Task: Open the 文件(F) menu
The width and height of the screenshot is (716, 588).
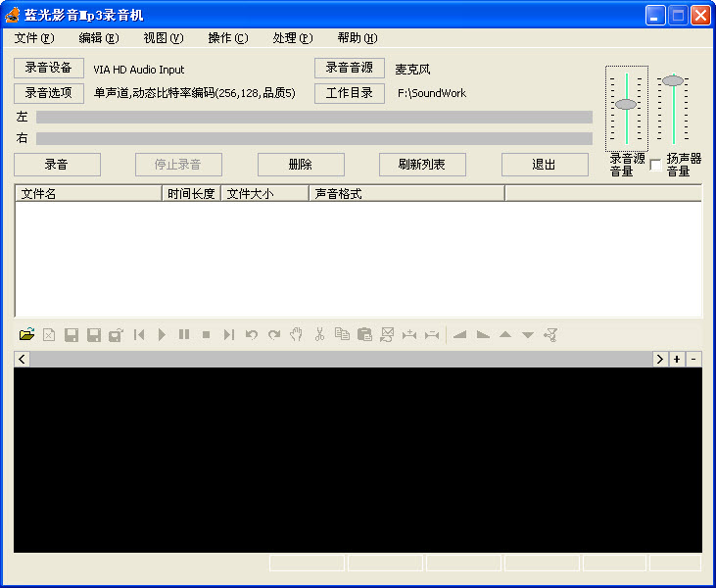Action: (34, 38)
